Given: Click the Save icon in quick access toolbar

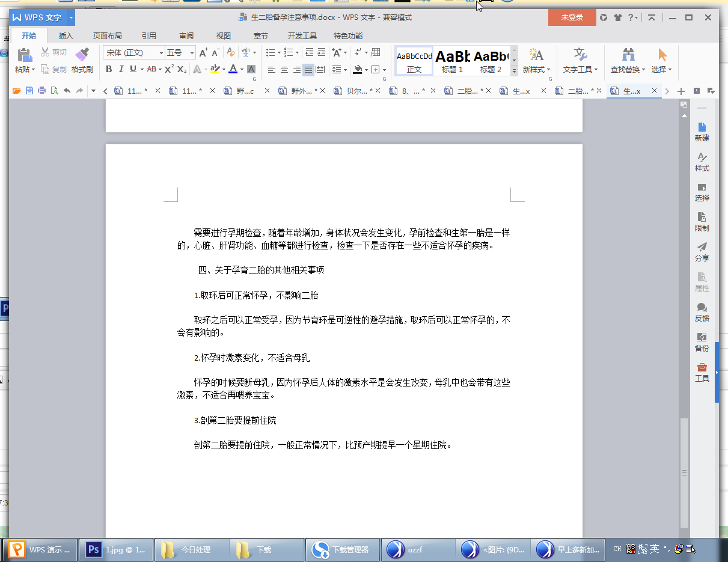Looking at the screenshot, I should [29, 91].
